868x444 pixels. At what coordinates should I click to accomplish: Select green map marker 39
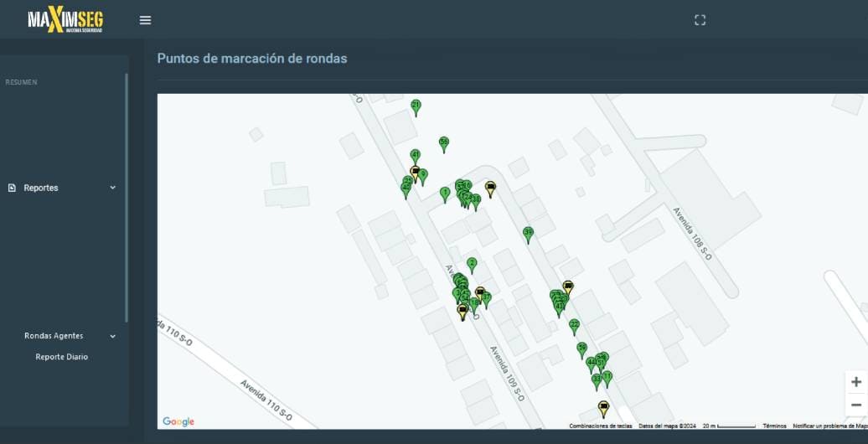(x=528, y=235)
